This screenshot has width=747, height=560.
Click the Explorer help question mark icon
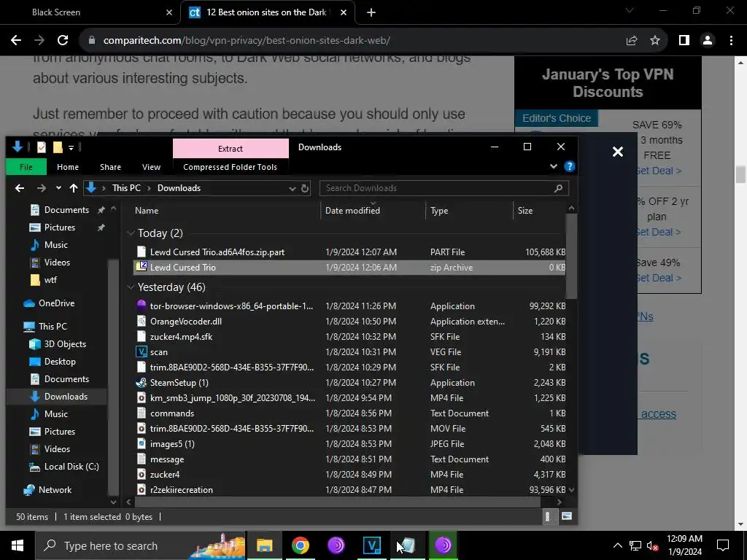click(x=569, y=167)
